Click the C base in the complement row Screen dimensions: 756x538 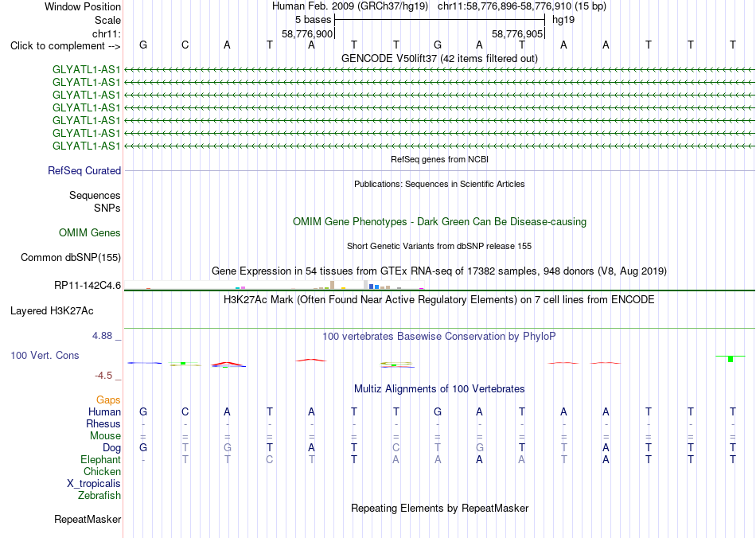tap(185, 45)
